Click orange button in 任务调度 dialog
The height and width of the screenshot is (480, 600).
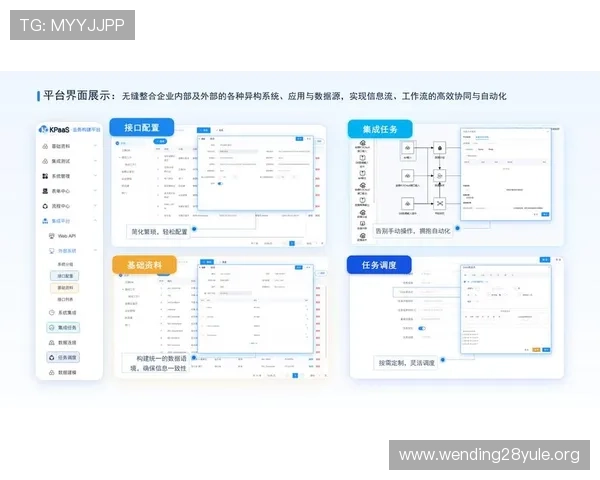pos(536,350)
